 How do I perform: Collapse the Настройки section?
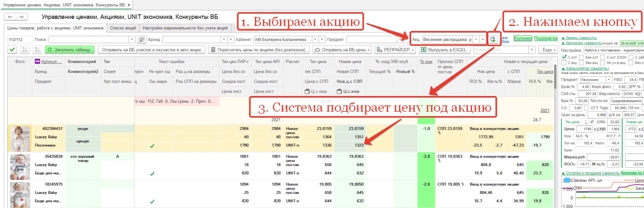tap(582, 43)
